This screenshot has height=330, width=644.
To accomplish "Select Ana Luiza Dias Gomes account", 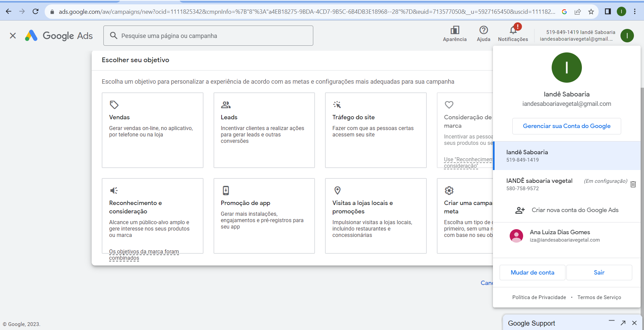I will tap(567, 236).
